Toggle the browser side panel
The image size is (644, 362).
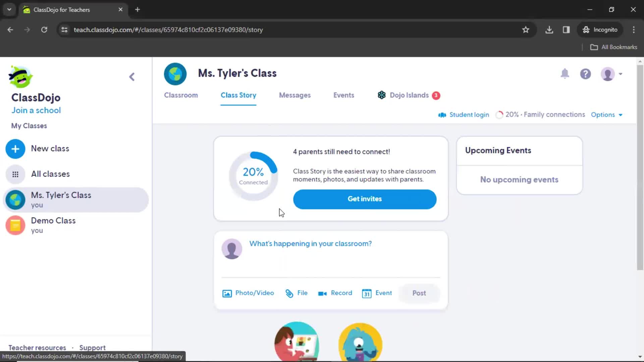tap(566, 30)
